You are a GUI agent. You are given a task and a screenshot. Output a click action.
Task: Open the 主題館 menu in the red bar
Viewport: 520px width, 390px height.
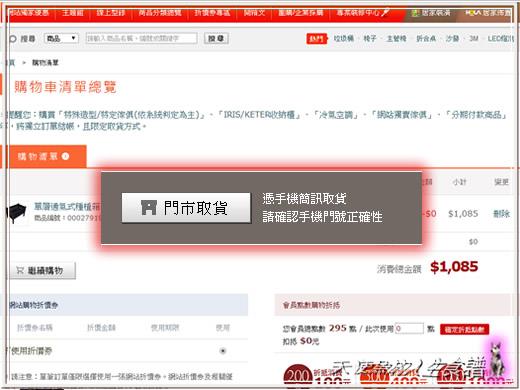[x=72, y=13]
